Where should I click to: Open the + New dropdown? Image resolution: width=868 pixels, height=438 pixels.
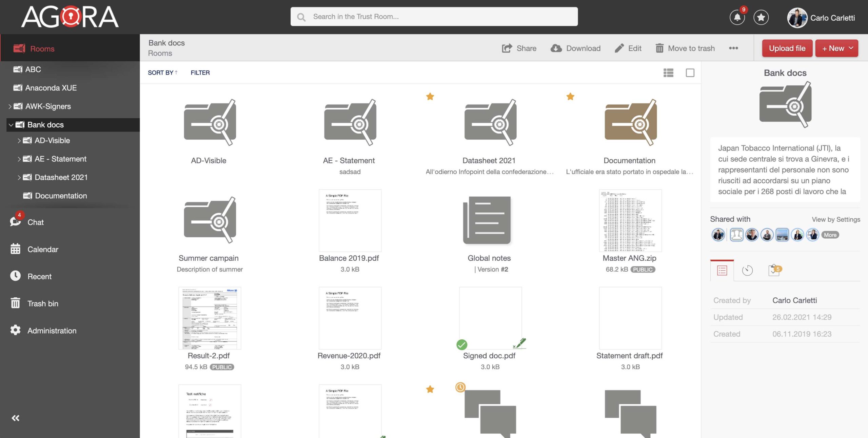[836, 48]
